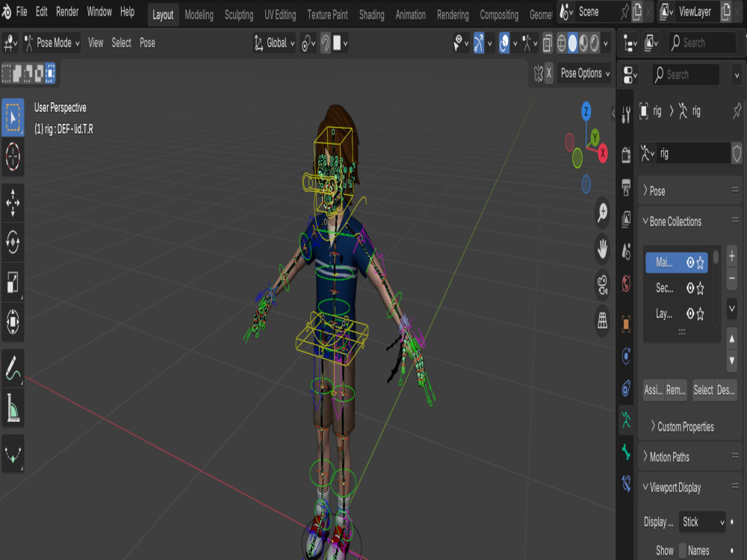Toggle X-ray display button
This screenshot has height=560, width=747.
click(548, 43)
